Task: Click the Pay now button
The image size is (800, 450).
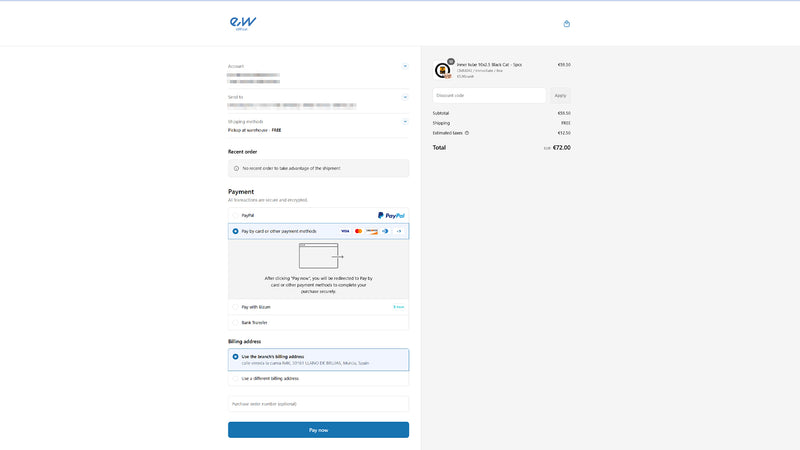Action: (x=318, y=430)
